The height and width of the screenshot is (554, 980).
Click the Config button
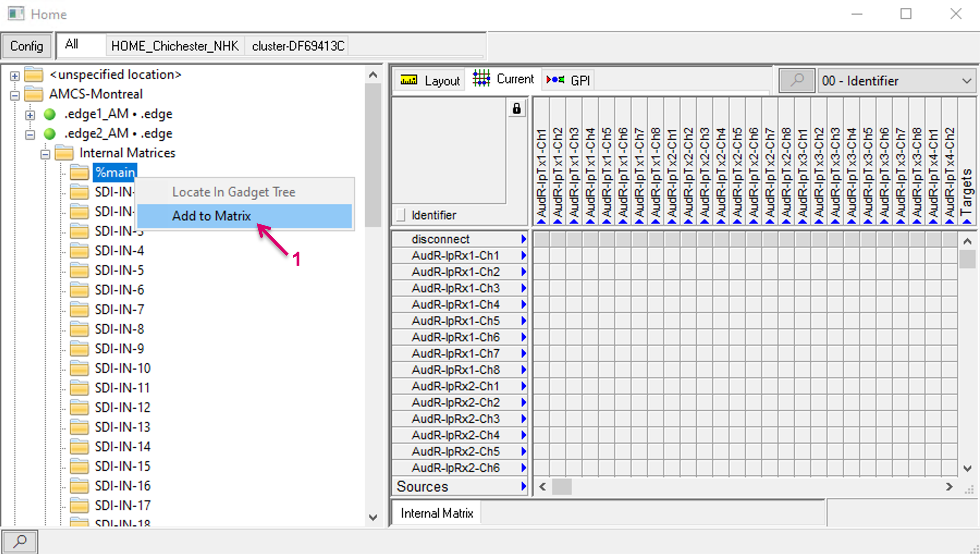pos(26,46)
